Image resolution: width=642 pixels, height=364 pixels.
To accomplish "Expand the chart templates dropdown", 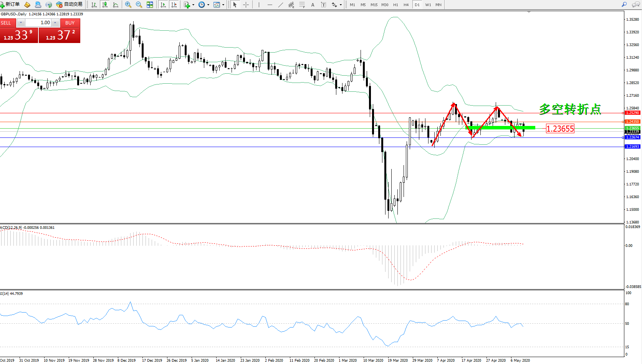I will click(223, 5).
